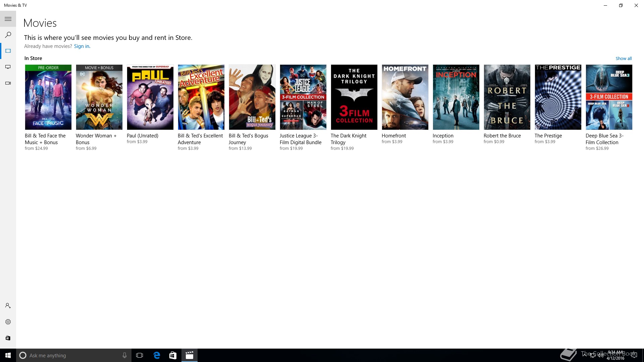The width and height of the screenshot is (644, 362).
Task: Open the Homefront movie poster
Action: (405, 97)
